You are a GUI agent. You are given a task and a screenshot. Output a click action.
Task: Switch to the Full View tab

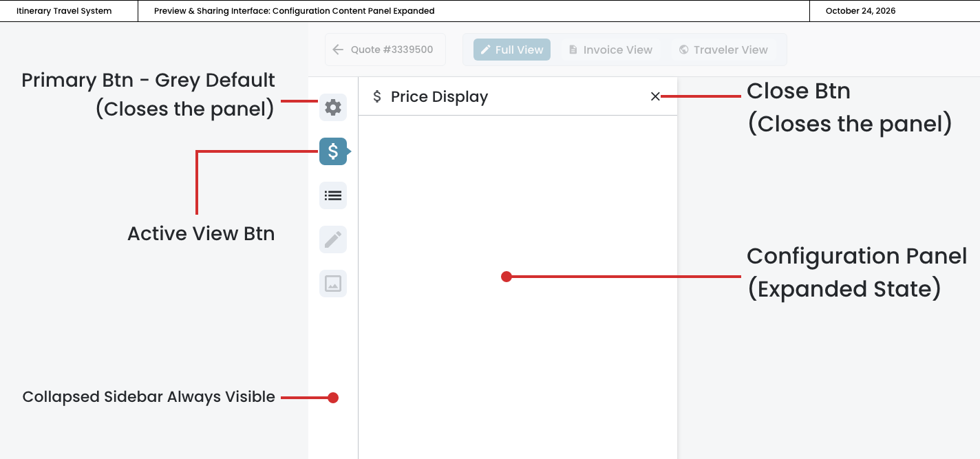coord(512,50)
